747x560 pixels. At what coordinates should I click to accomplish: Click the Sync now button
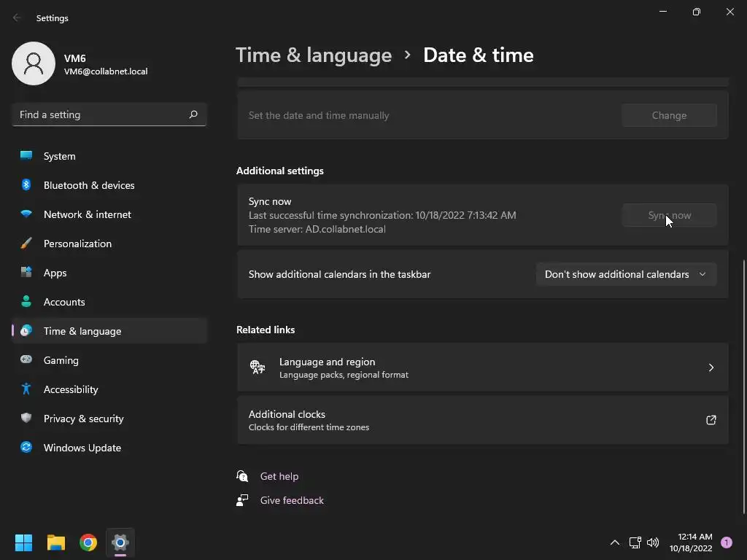pyautogui.click(x=669, y=215)
